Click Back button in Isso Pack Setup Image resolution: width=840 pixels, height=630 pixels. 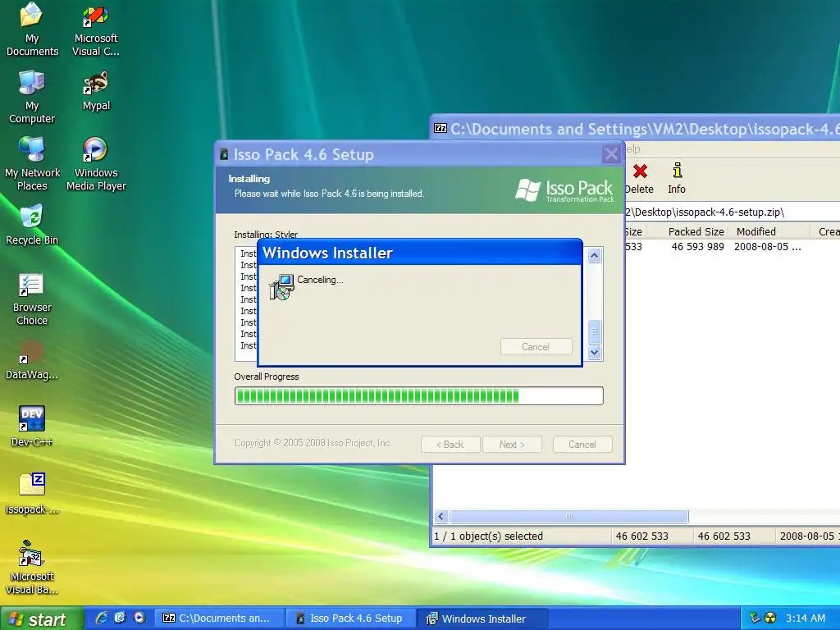tap(450, 444)
